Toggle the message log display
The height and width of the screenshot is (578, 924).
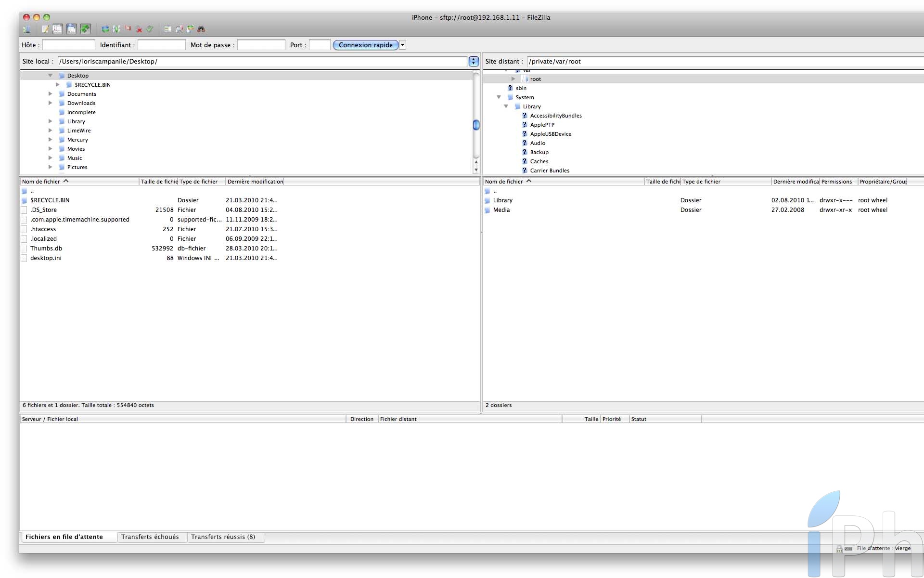[45, 29]
